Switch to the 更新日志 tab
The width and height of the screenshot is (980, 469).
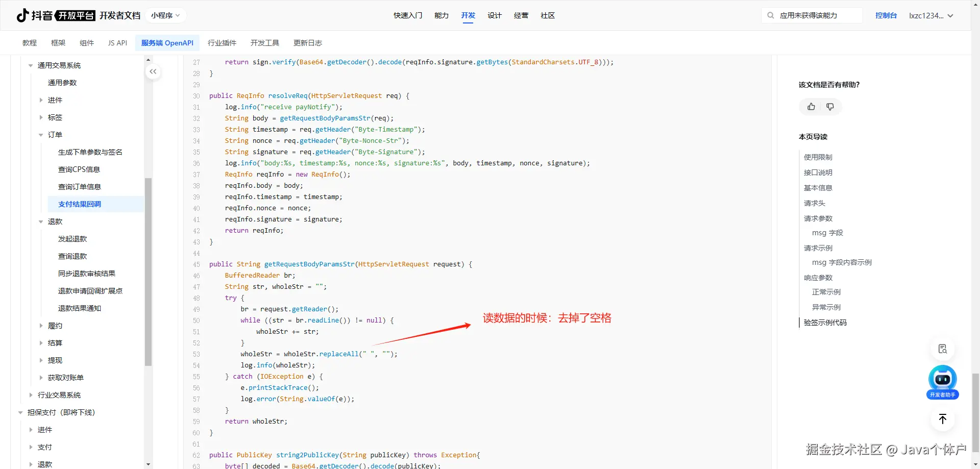pyautogui.click(x=308, y=43)
